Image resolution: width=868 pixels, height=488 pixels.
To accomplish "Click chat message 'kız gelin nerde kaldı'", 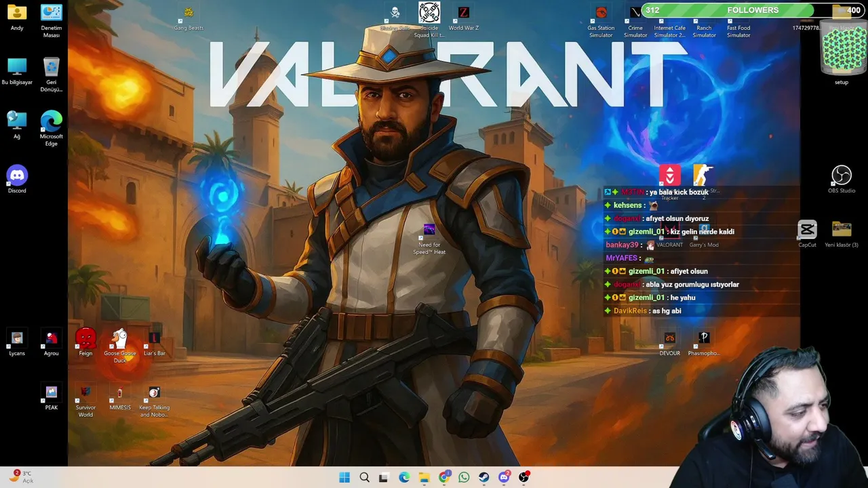I will tap(702, 232).
